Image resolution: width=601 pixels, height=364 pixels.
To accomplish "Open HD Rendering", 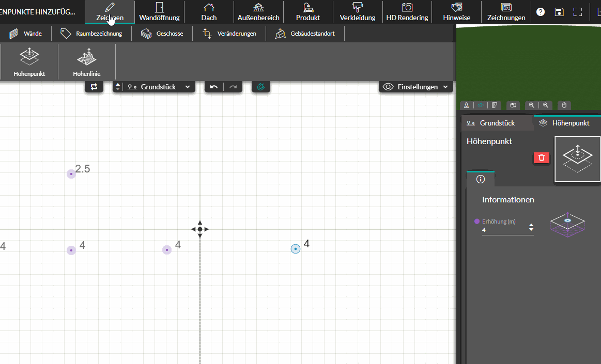I will (407, 12).
